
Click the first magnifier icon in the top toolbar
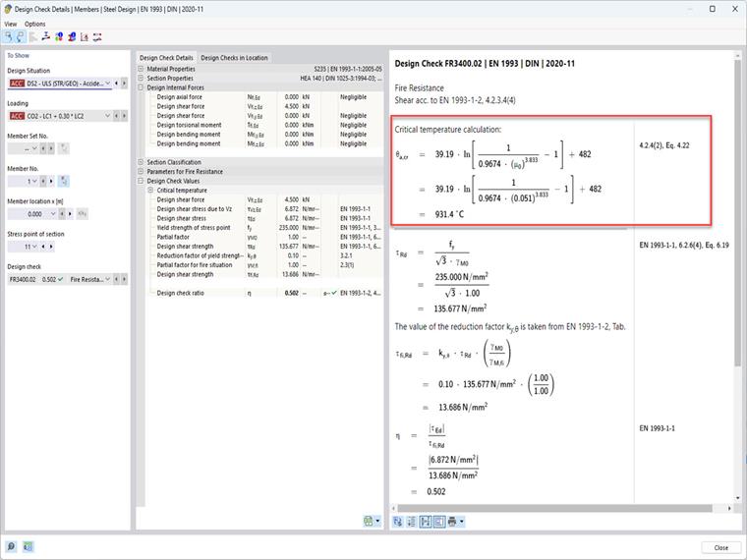(x=9, y=36)
